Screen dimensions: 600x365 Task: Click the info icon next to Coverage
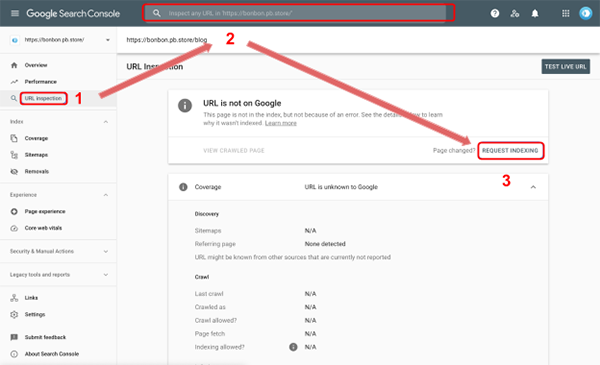click(183, 187)
